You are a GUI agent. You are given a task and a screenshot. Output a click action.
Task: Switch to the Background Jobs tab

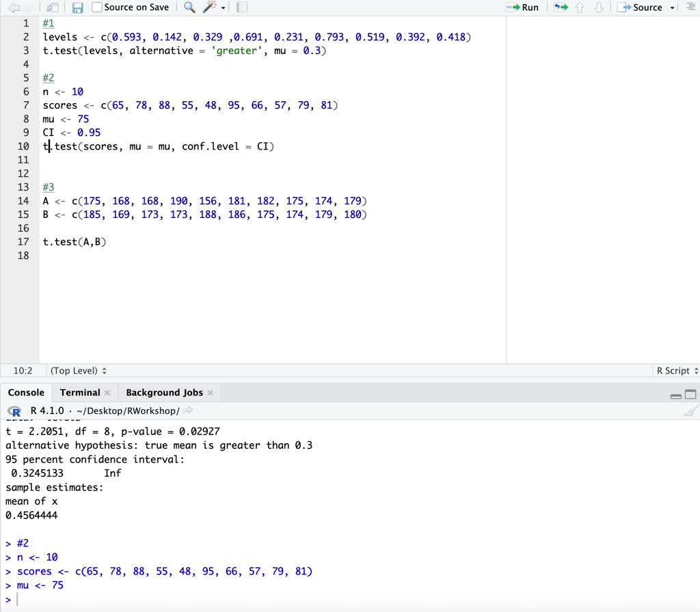164,393
